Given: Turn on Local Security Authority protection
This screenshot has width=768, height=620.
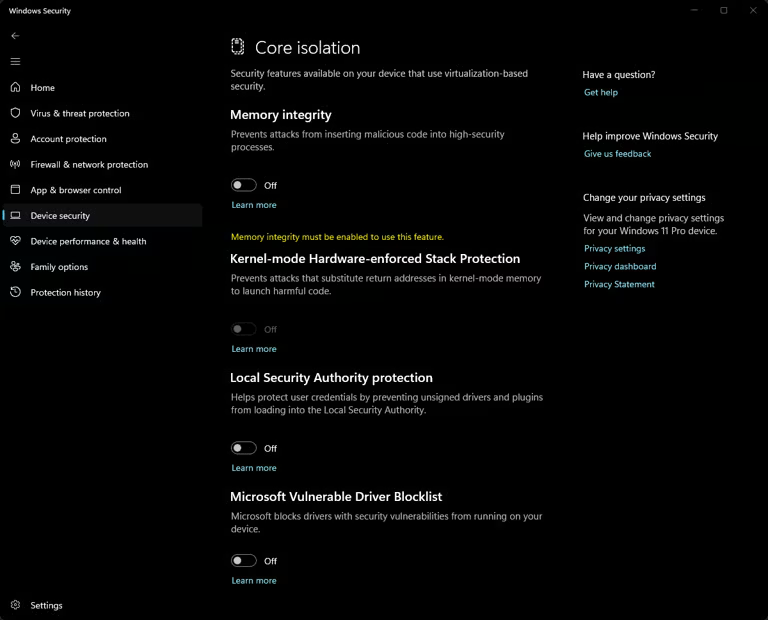Looking at the screenshot, I should (243, 448).
